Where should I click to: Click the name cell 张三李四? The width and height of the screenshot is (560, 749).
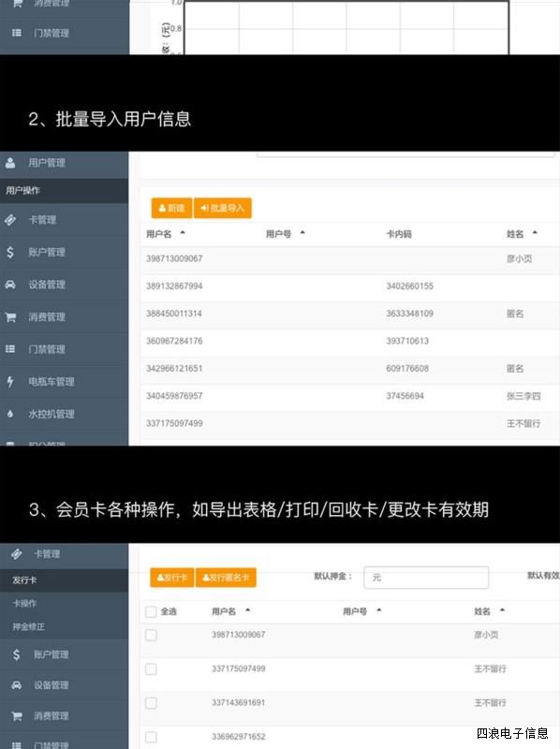[523, 396]
